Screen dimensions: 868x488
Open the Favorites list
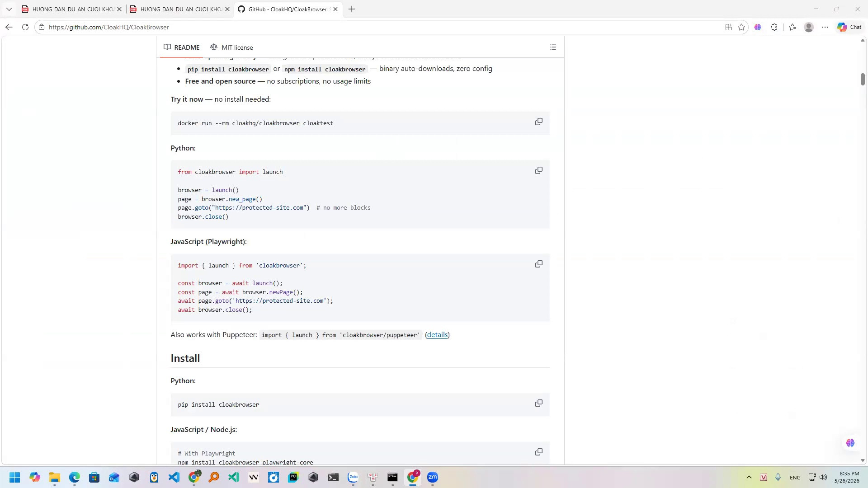793,27
